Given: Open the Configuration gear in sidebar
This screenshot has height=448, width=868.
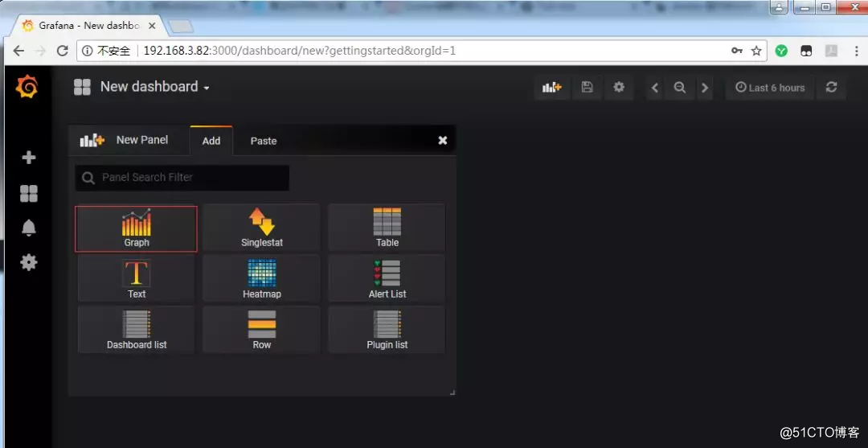Looking at the screenshot, I should point(28,262).
